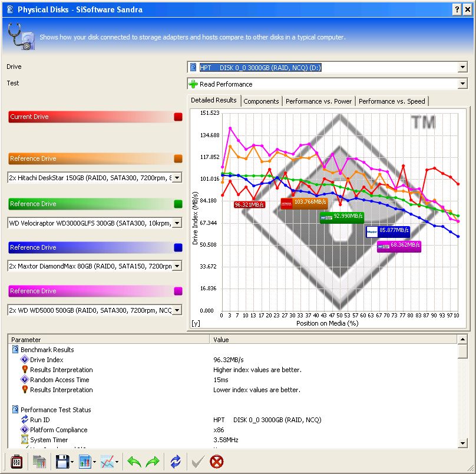Click the Platform Compliance diamond icon
The image size is (476, 474).
click(x=25, y=430)
